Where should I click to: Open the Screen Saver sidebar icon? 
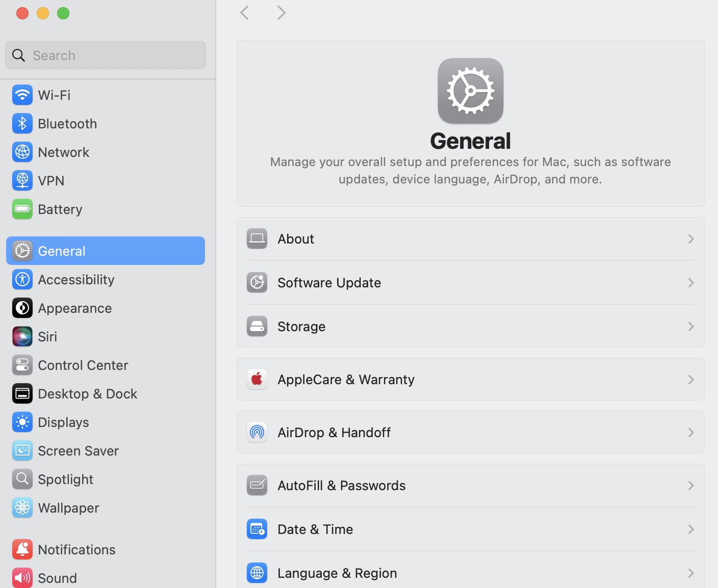pyautogui.click(x=22, y=450)
